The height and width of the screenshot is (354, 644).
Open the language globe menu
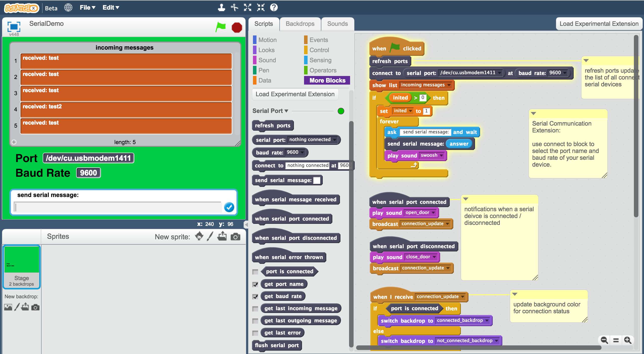coord(68,8)
